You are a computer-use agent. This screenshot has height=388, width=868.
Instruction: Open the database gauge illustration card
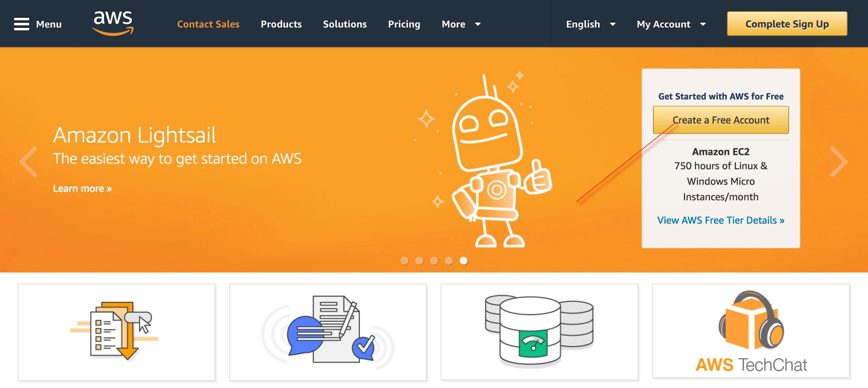[x=539, y=332]
